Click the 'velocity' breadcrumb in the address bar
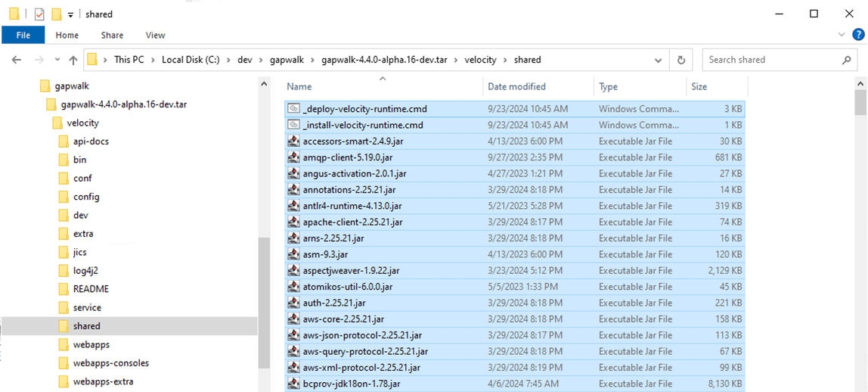 481,60
